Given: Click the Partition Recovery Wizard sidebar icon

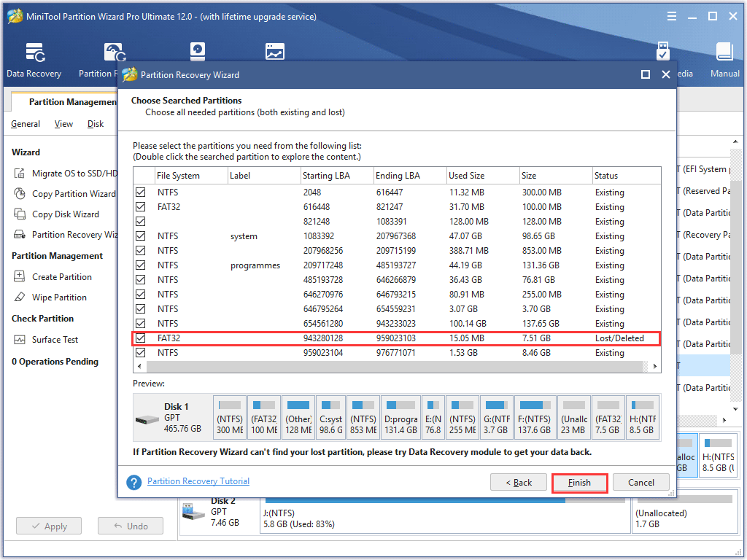Looking at the screenshot, I should (x=20, y=235).
